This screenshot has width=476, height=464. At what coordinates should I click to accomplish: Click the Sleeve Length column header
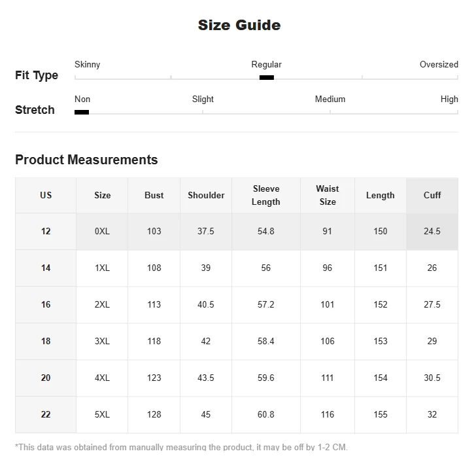pos(266,195)
